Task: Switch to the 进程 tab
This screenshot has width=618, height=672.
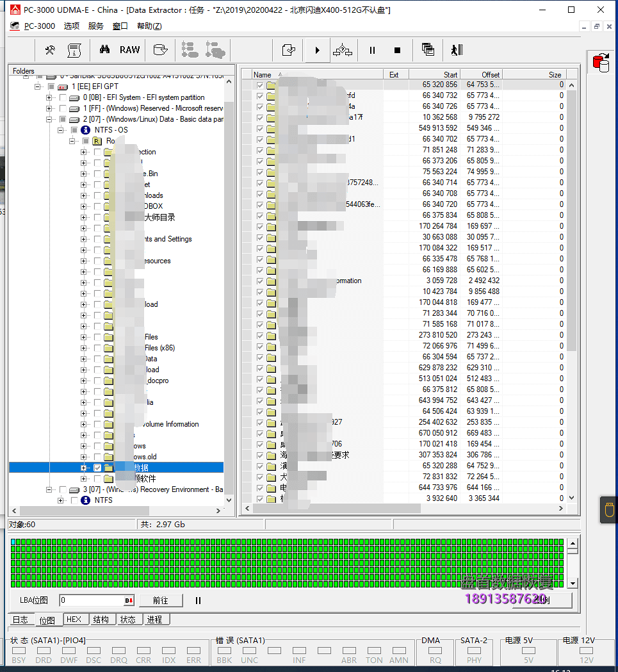Action: [x=155, y=619]
